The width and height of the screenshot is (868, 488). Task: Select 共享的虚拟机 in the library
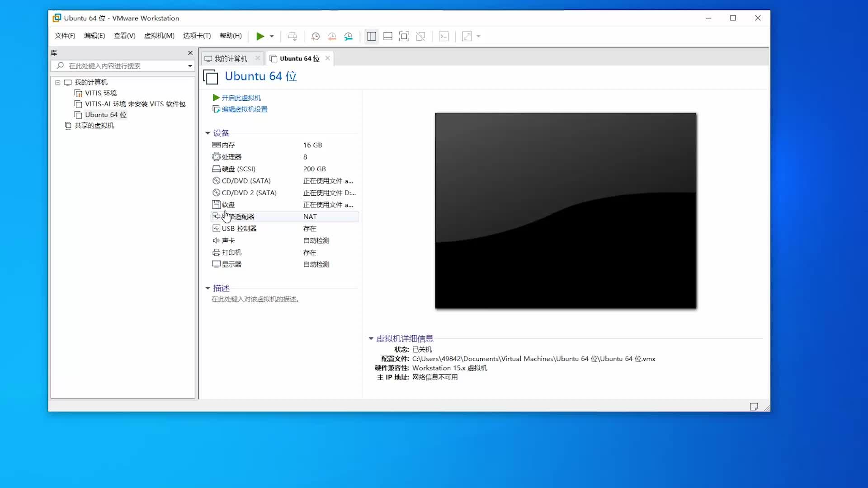[94, 126]
